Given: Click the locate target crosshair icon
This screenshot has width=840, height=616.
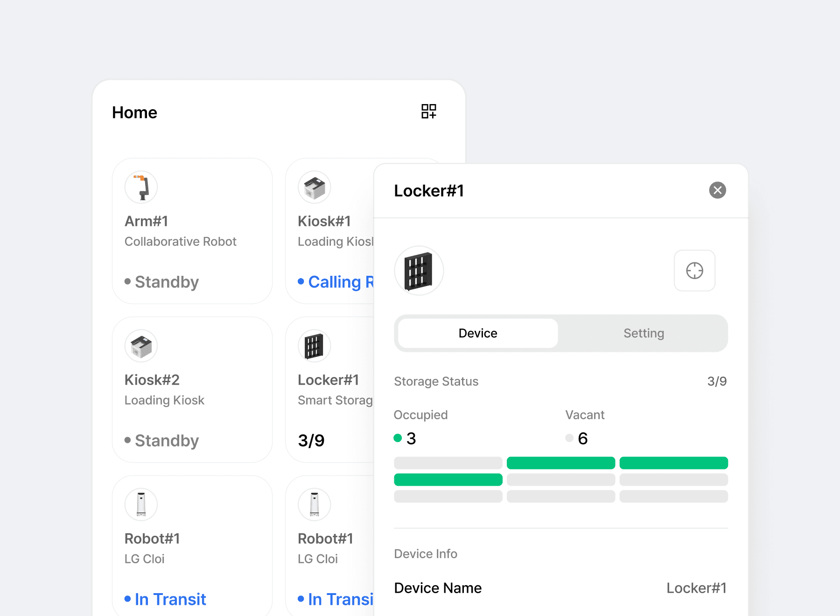Looking at the screenshot, I should click(694, 271).
